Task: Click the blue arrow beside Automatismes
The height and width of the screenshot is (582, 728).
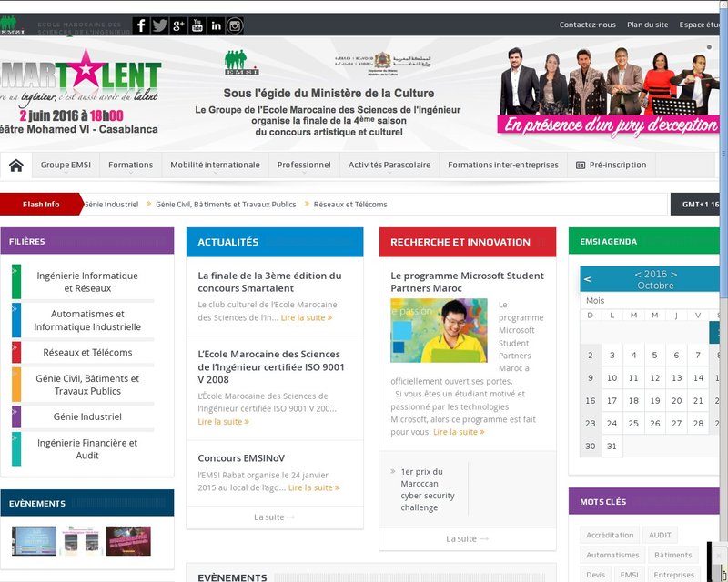Action: pos(16,320)
